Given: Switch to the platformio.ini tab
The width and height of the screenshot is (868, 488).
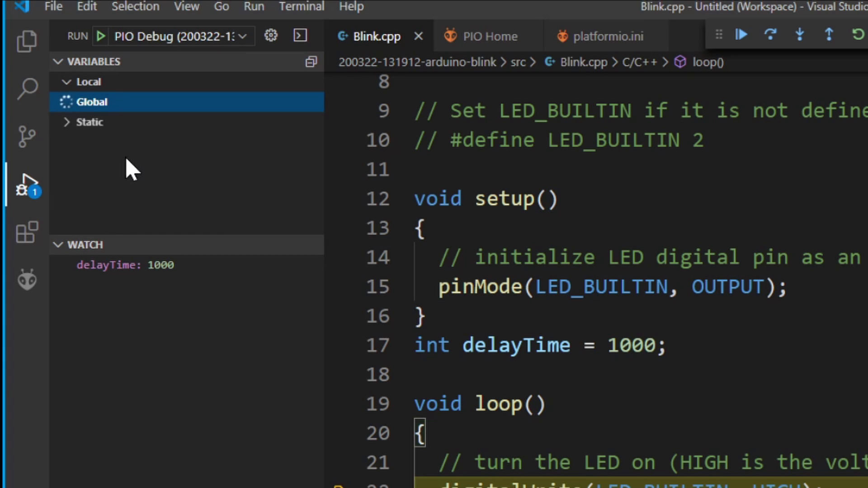Looking at the screenshot, I should point(606,36).
